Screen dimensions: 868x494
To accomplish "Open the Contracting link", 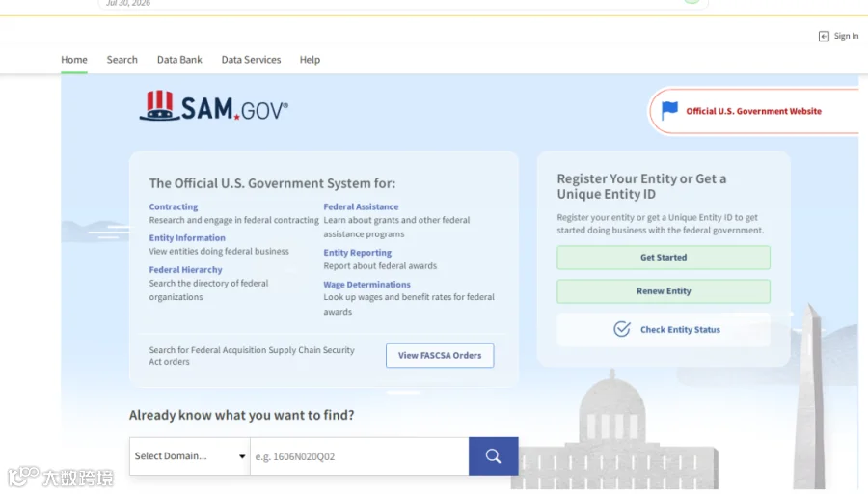I will pos(174,206).
